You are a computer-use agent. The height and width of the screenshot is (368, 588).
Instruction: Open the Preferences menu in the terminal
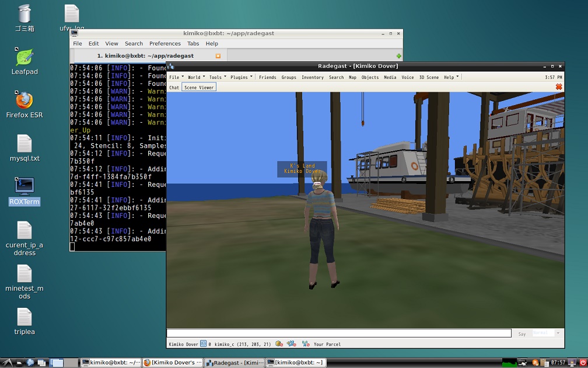(x=165, y=43)
